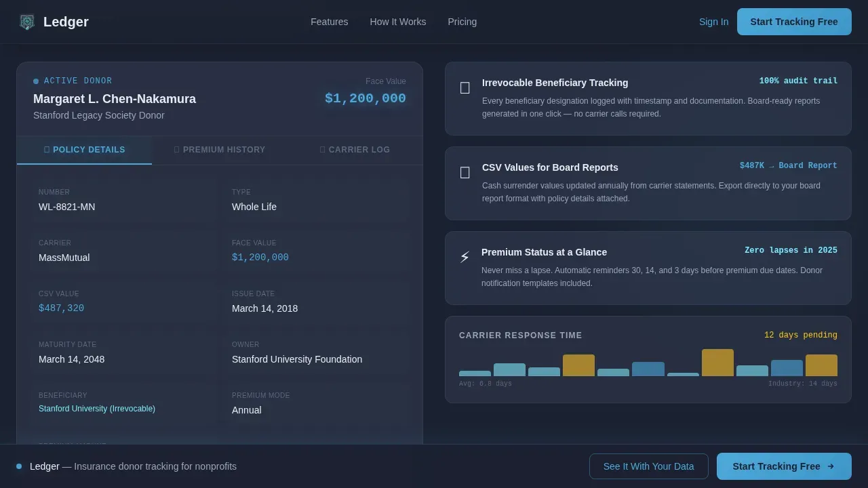Click the $1,200,000 value in policy details
This screenshot has height=488, width=868.
pyautogui.click(x=260, y=258)
